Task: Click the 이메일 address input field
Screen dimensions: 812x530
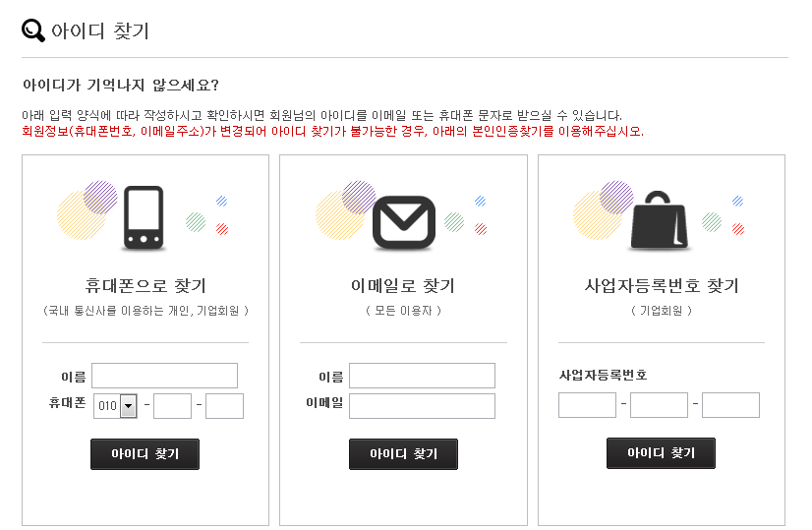Action: point(422,406)
